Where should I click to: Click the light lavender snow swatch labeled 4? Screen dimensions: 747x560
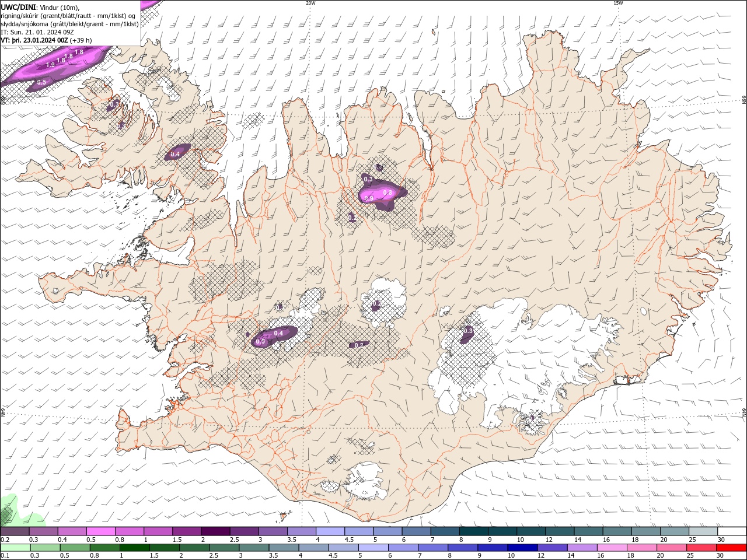(330, 531)
